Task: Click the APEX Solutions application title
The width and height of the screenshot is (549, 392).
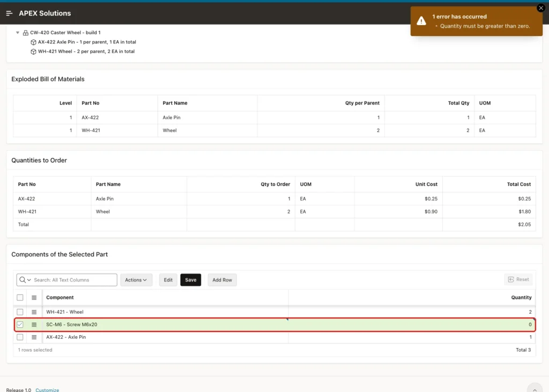Action: tap(45, 13)
